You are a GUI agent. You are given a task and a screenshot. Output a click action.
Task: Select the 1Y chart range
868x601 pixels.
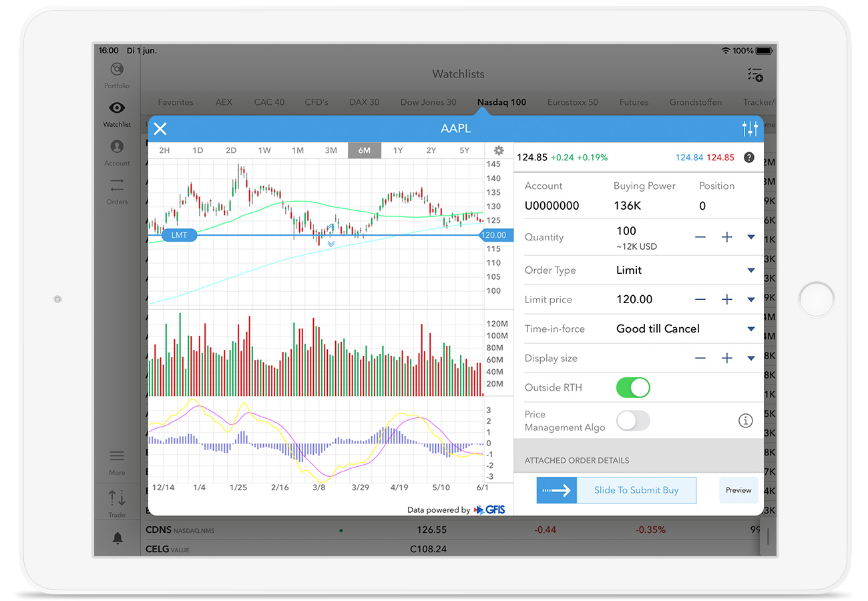(398, 150)
